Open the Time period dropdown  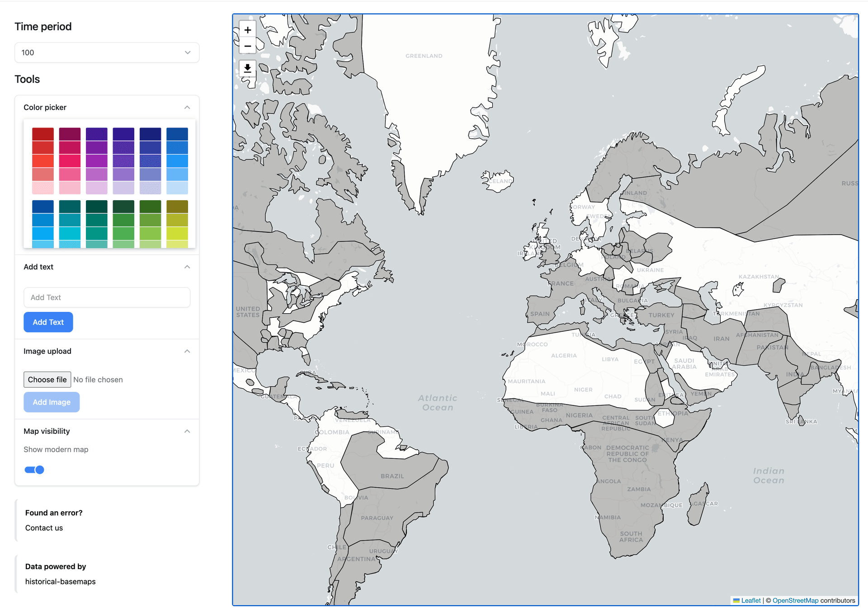coord(107,52)
